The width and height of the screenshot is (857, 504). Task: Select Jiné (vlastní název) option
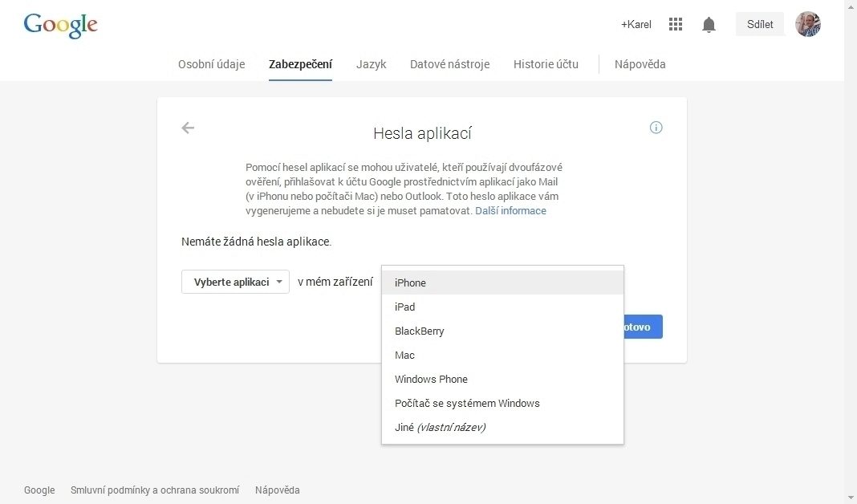502,427
